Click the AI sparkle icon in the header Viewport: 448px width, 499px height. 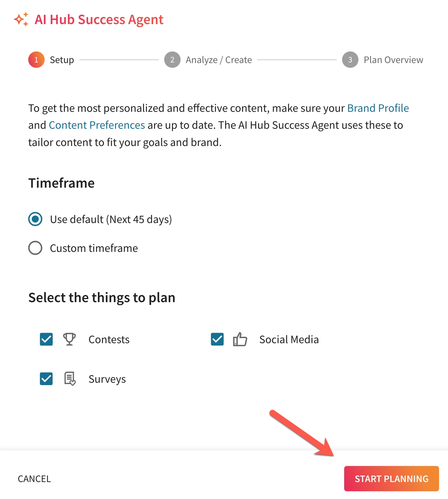coord(21,19)
